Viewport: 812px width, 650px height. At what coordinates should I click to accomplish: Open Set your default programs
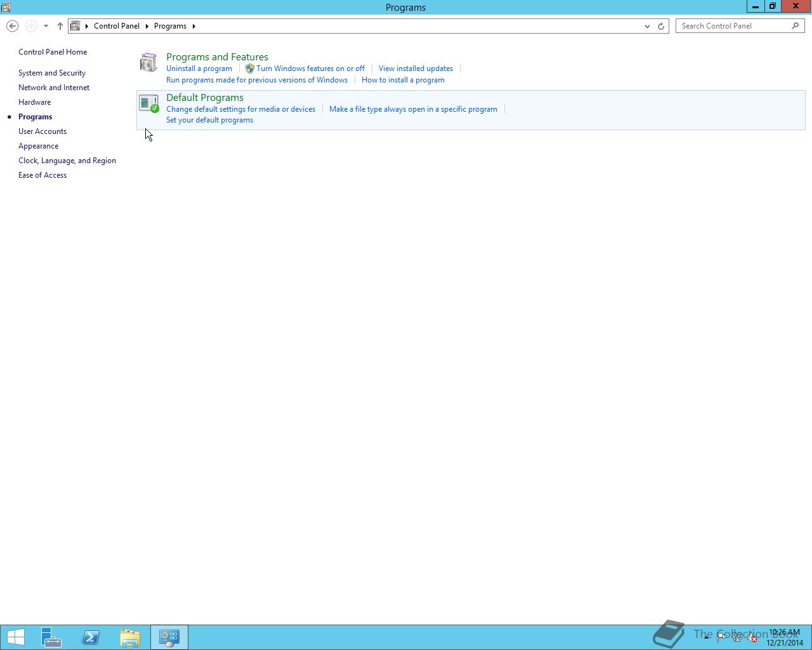[x=209, y=120]
